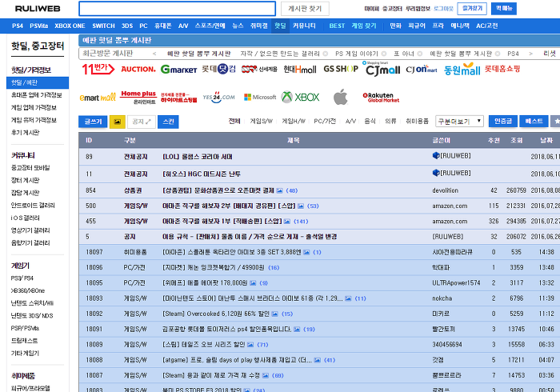
Task: Select the 게임S/W category filter
Action: point(261,122)
